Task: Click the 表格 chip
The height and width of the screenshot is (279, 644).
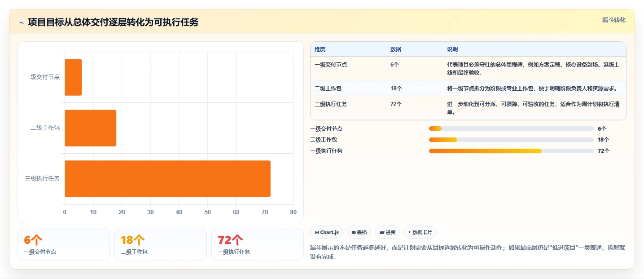Action: click(359, 232)
